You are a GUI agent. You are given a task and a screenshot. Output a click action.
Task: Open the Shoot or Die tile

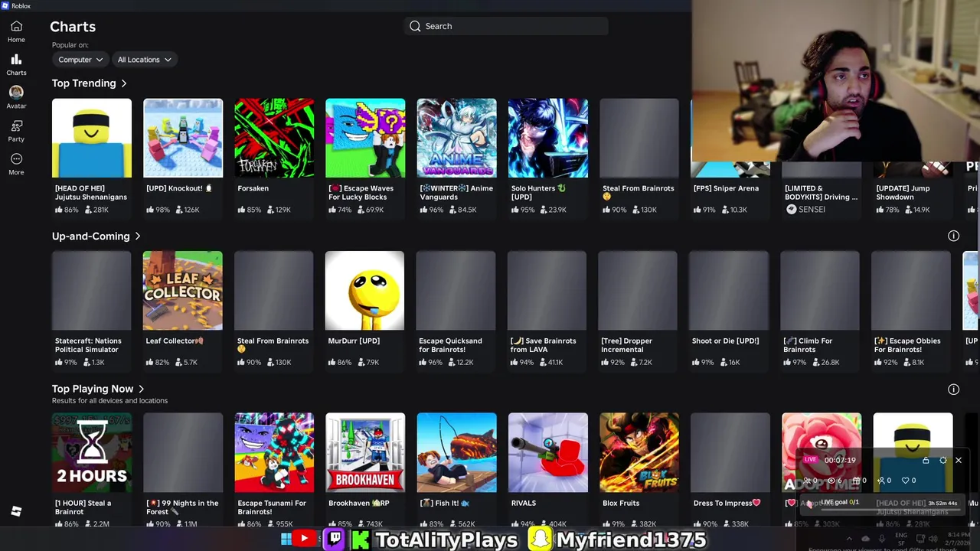729,291
